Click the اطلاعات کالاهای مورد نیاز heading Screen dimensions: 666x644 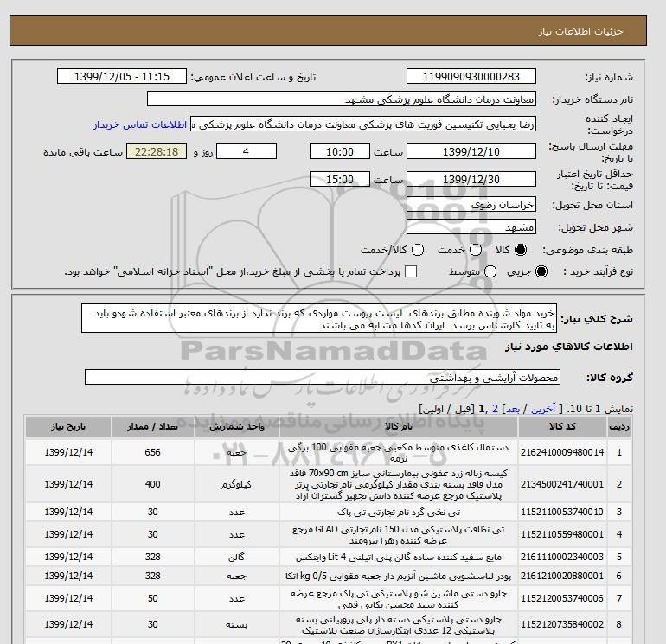point(569,347)
